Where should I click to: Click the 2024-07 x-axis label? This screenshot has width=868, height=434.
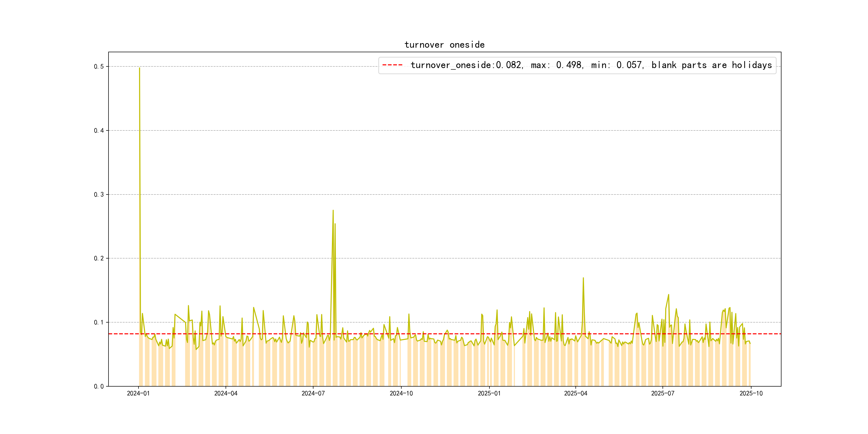(313, 394)
